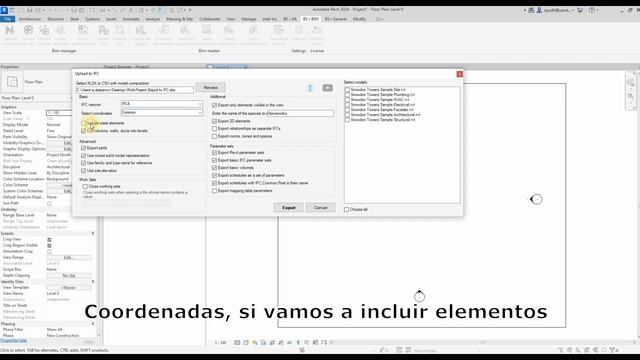This screenshot has height=360, width=640.
Task: Toggle Cut columns, walls, ducts into levels
Action: [84, 131]
